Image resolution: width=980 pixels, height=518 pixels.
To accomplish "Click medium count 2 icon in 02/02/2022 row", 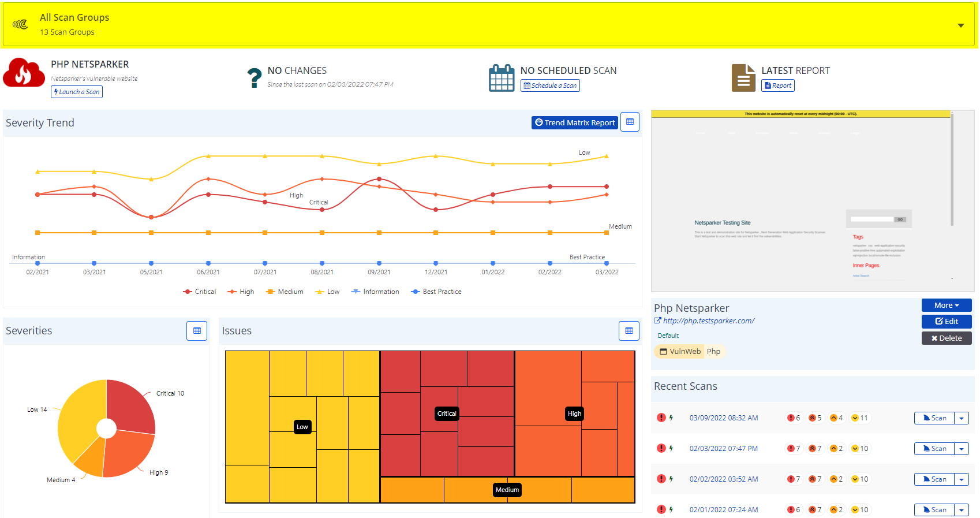I will click(x=833, y=479).
